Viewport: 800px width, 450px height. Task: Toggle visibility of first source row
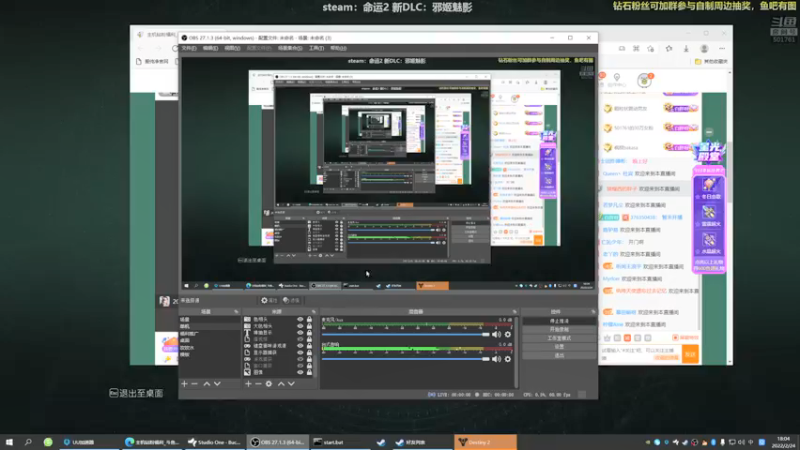(x=300, y=319)
